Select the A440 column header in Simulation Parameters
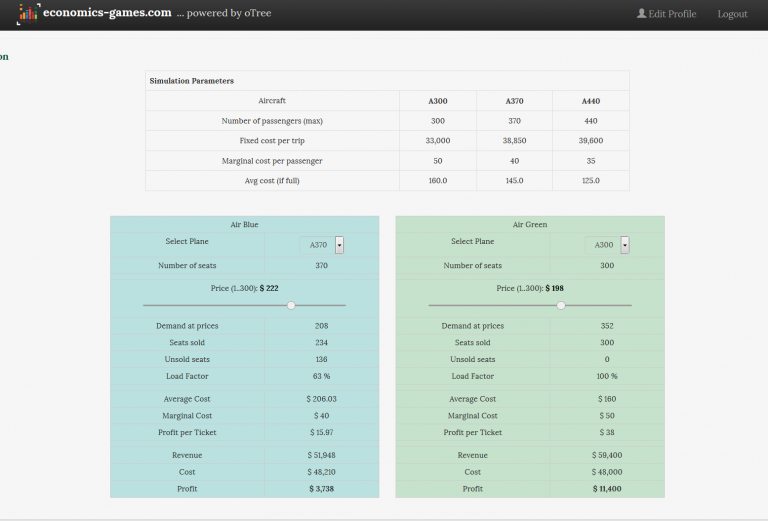 tap(591, 101)
